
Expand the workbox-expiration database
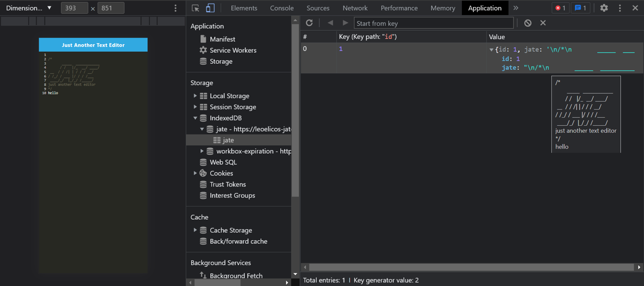click(202, 151)
